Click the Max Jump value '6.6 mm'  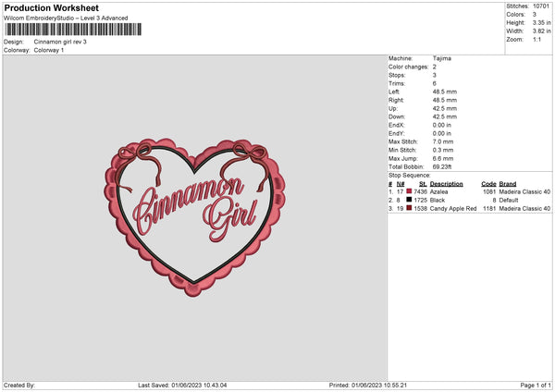coord(443,158)
